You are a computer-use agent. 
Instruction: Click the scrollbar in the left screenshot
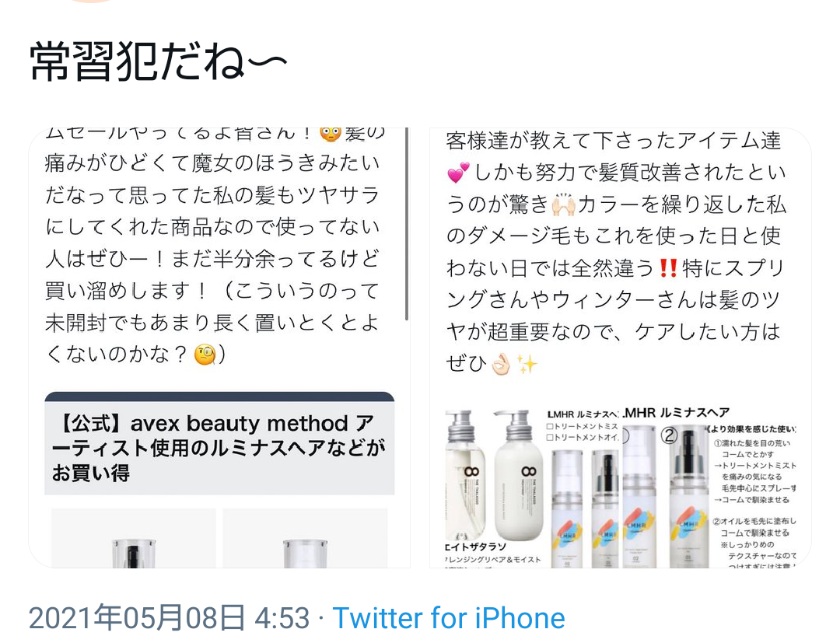coord(407,224)
